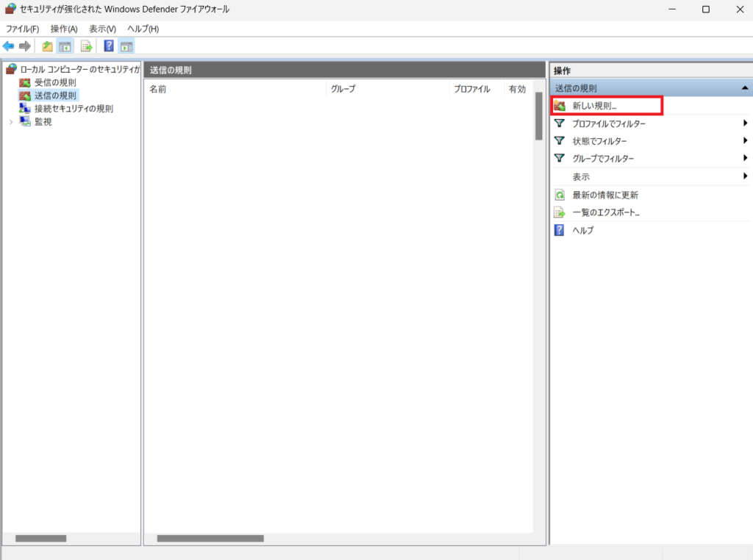Click the export list icon in the toolbar
The height and width of the screenshot is (560, 753).
(87, 46)
